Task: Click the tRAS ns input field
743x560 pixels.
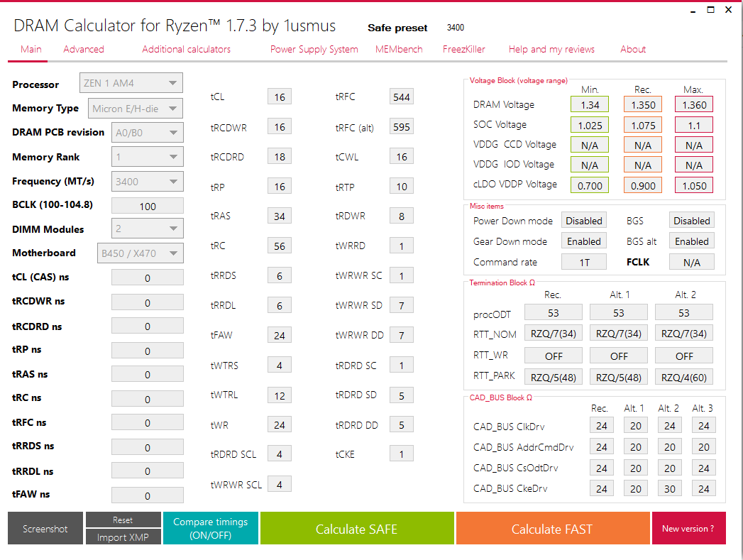Action: 148,374
